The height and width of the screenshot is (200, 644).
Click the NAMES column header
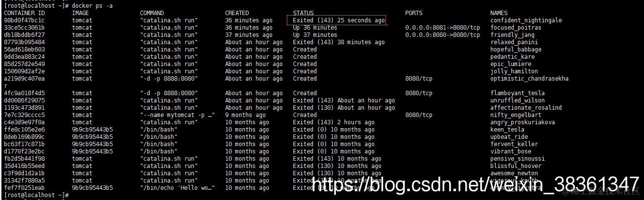pyautogui.click(x=499, y=13)
